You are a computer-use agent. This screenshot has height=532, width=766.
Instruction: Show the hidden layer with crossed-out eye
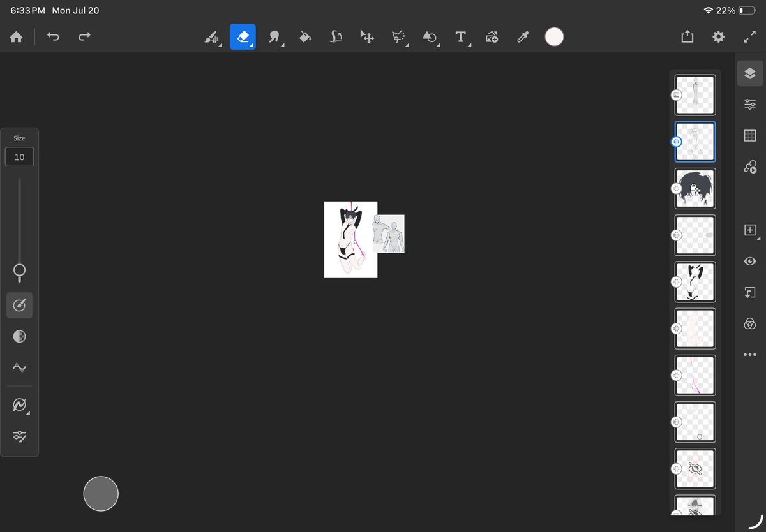pyautogui.click(x=695, y=469)
